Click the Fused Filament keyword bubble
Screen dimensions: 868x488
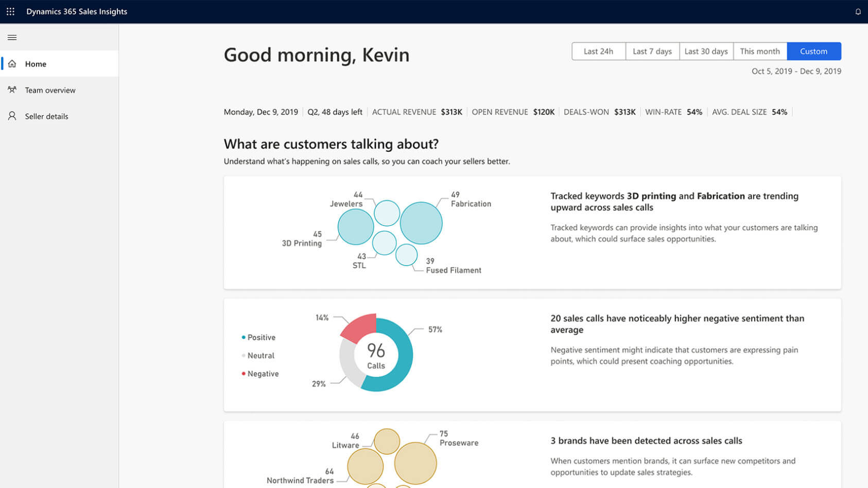[406, 255]
